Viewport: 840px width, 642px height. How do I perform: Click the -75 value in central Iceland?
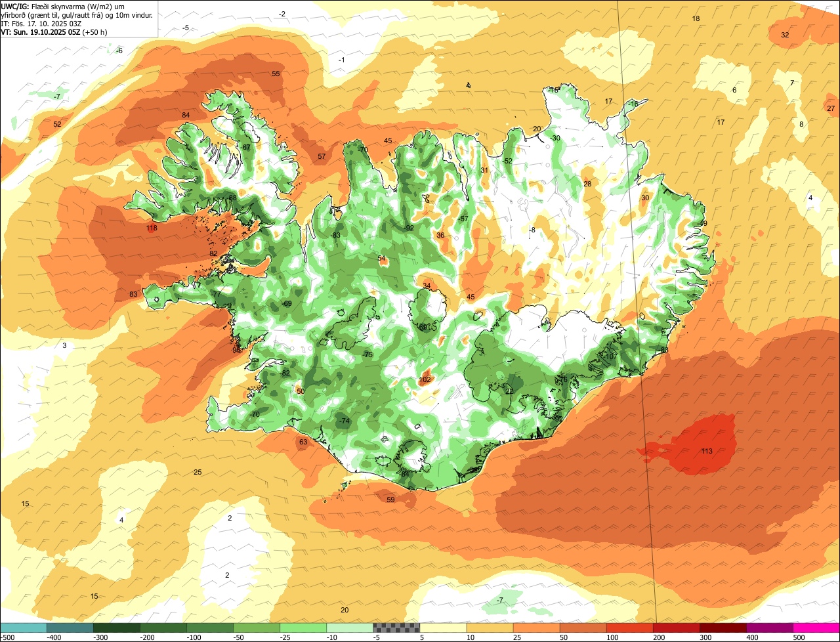pos(367,354)
